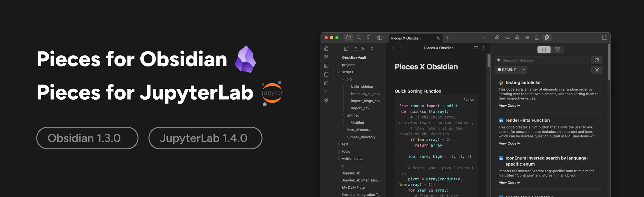Screen dimensions: 644x197
Task: Click the Pieces ribbon icon in the left rail
Action: pos(326,100)
